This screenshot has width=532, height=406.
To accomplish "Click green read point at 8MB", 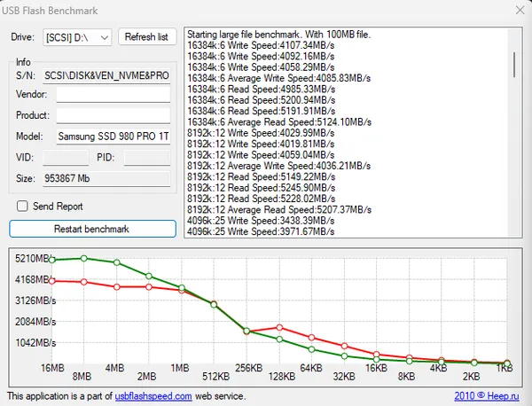I will 84,259.
